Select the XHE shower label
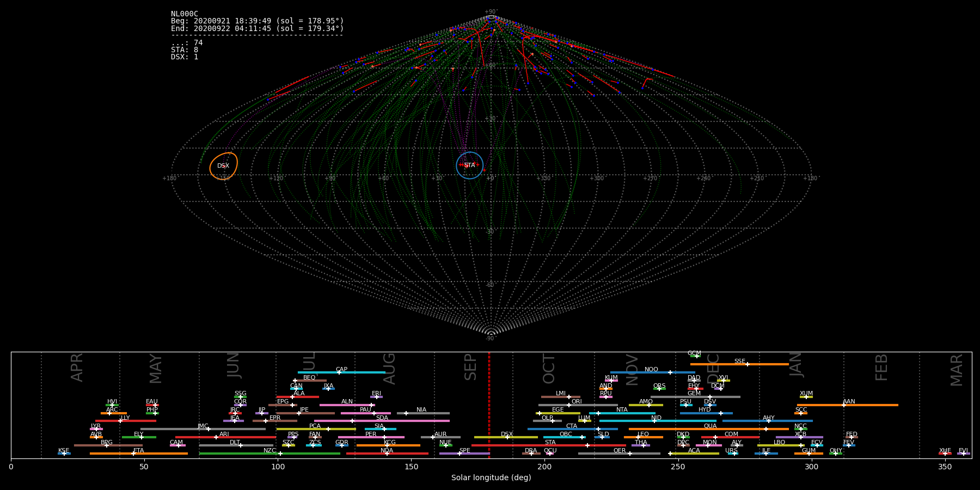This screenshot has width=980, height=490. pyautogui.click(x=945, y=451)
